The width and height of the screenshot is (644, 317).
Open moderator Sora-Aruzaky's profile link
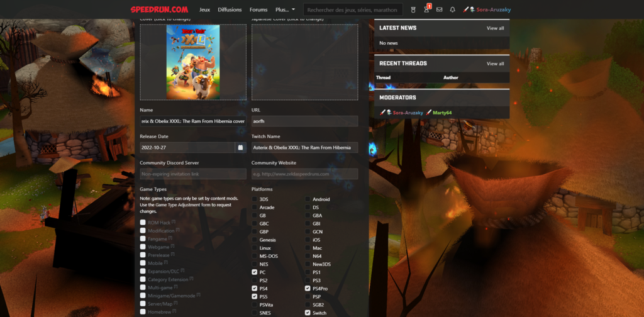(408, 113)
